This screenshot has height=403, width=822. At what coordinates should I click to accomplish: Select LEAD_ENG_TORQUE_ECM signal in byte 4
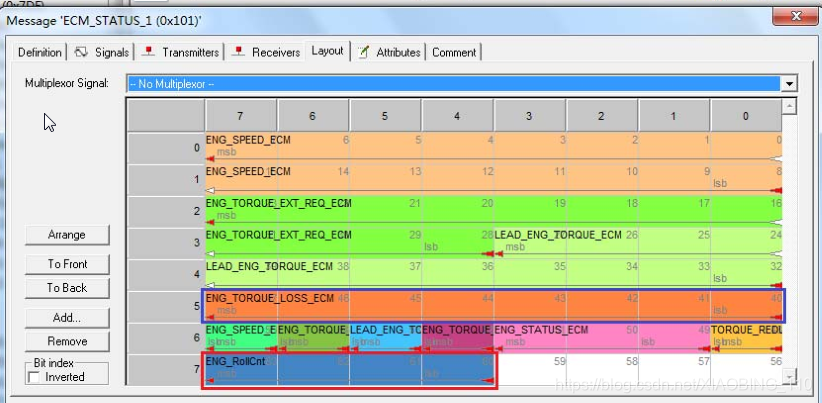point(494,275)
